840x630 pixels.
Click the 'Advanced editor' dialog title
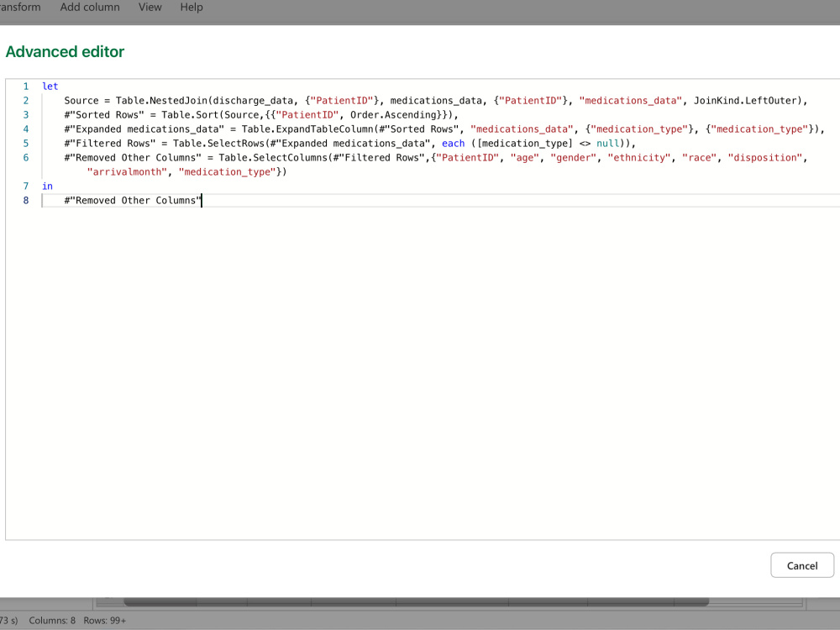[65, 51]
